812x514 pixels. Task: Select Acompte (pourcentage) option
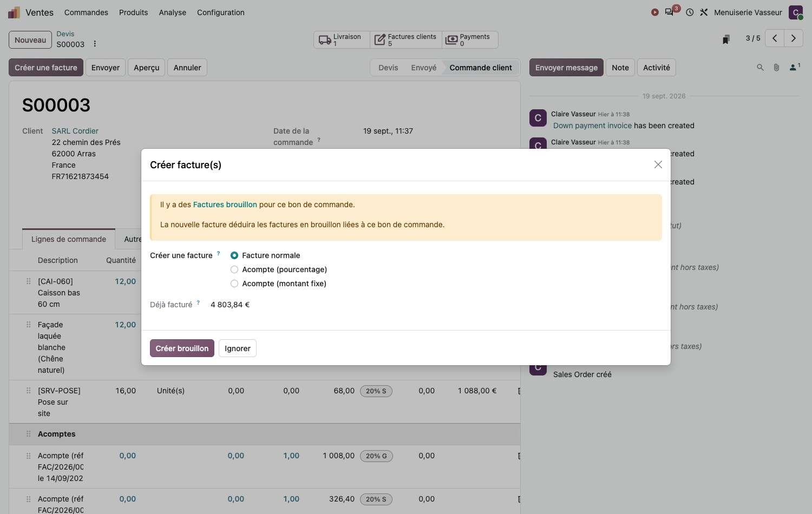pos(234,269)
